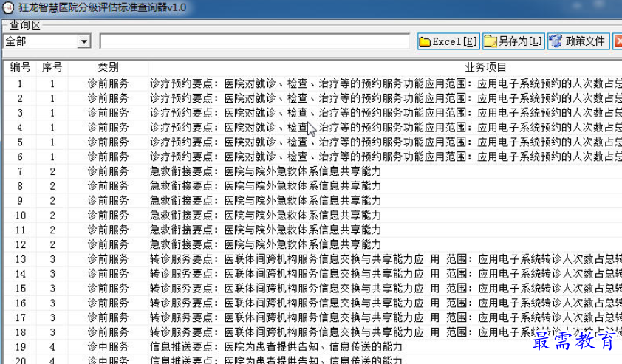Click the 类别 column header
Viewport: 622px width, 364px height.
click(108, 67)
